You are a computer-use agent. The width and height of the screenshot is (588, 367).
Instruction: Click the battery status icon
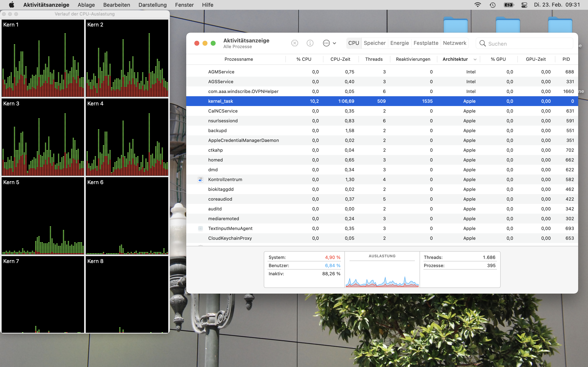pos(509,5)
